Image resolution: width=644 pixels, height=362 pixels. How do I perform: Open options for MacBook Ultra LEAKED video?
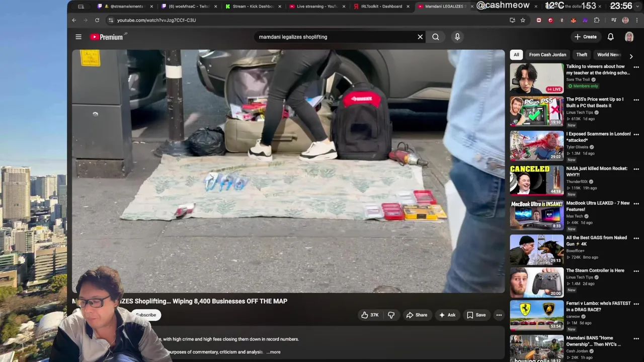[636, 204]
